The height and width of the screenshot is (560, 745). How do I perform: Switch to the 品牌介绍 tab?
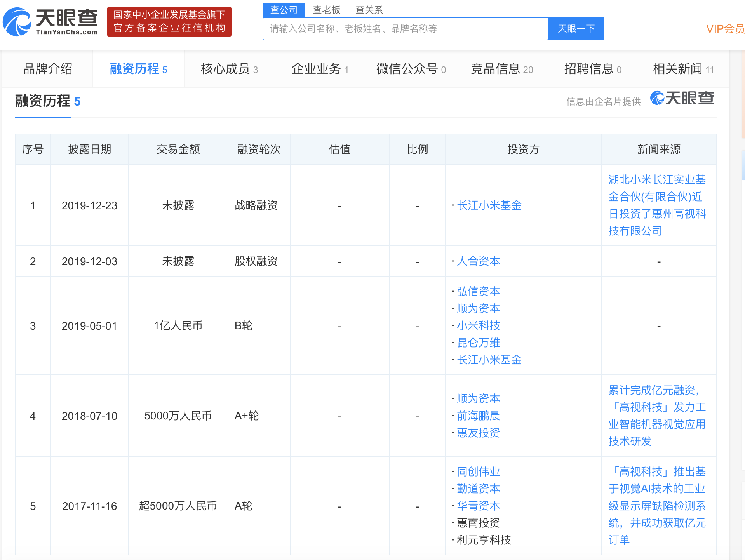tap(48, 69)
